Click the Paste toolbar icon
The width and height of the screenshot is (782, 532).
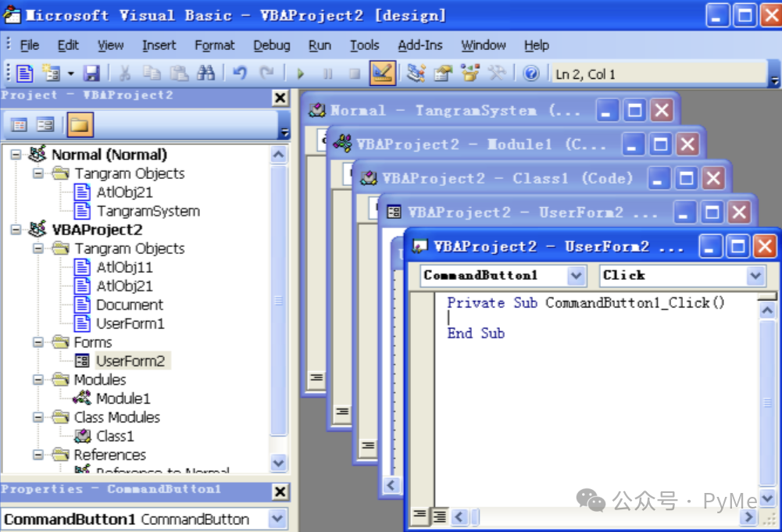179,73
